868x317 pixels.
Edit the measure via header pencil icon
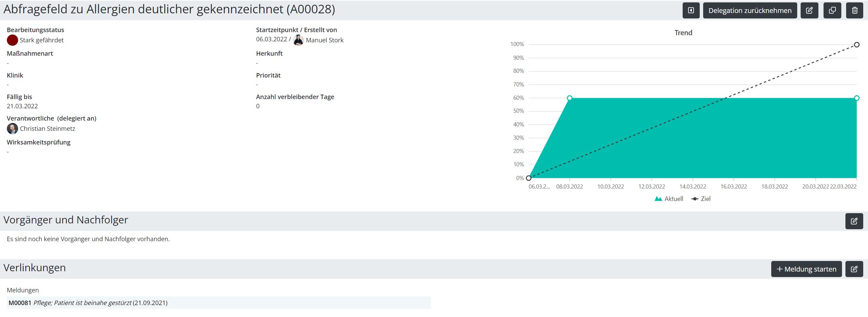click(809, 10)
